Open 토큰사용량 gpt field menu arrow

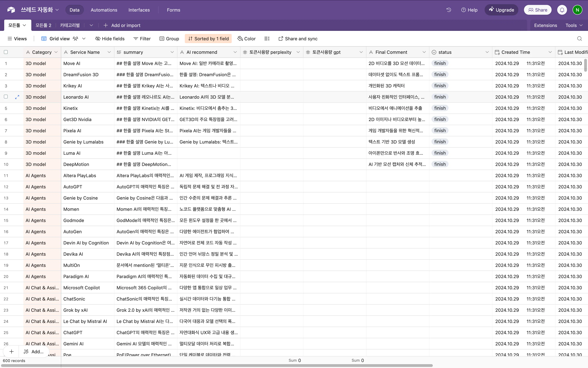coord(361,52)
